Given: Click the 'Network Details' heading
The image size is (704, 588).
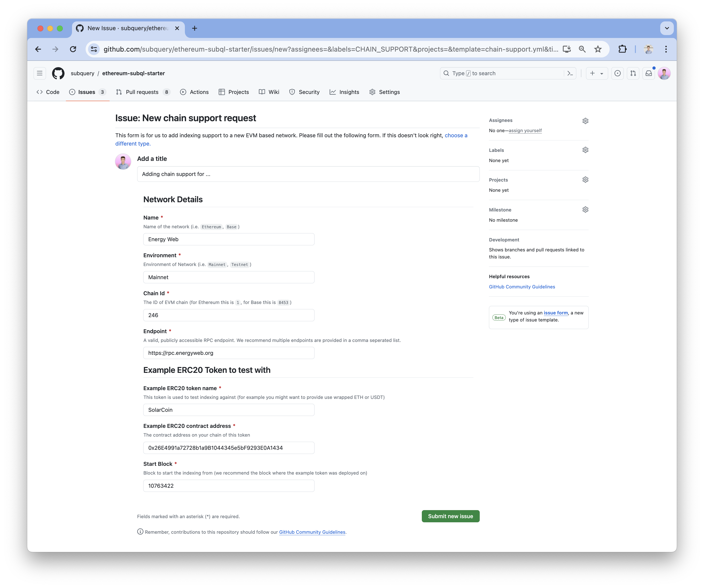Looking at the screenshot, I should 173,199.
